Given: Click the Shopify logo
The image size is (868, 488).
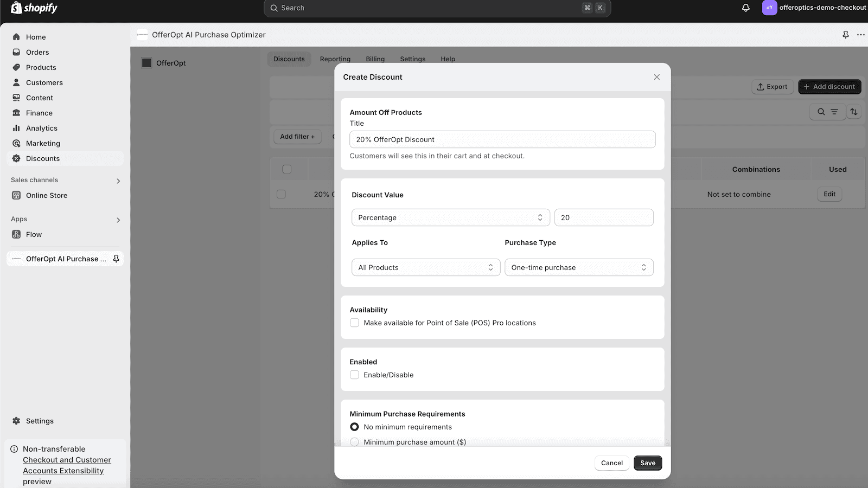Looking at the screenshot, I should (x=34, y=8).
